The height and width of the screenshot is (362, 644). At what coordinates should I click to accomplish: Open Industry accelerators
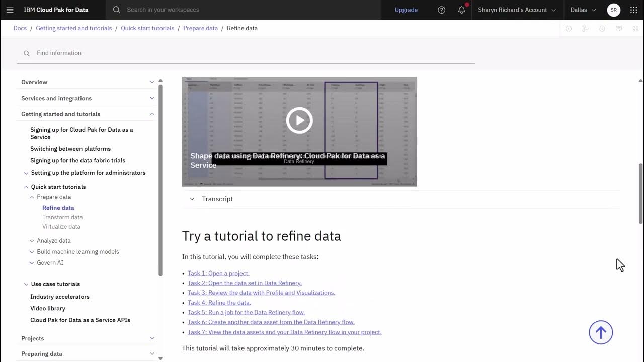[60, 297]
